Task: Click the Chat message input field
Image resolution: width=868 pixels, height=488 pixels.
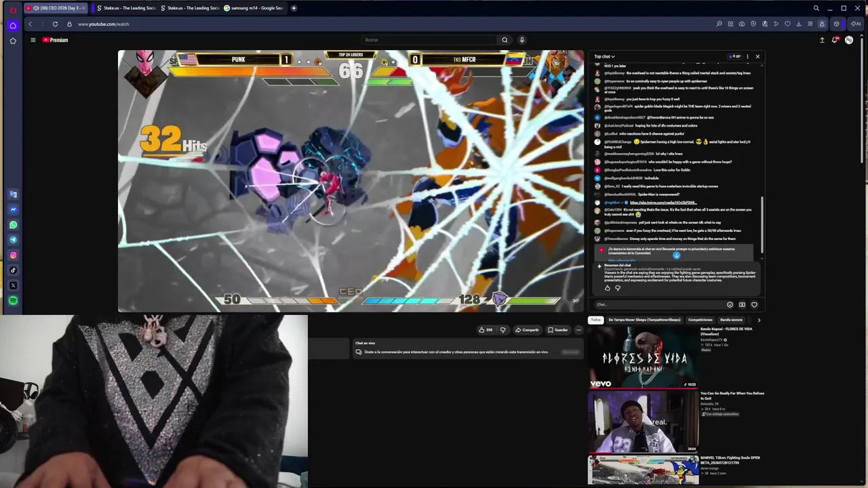Action: 658,305
